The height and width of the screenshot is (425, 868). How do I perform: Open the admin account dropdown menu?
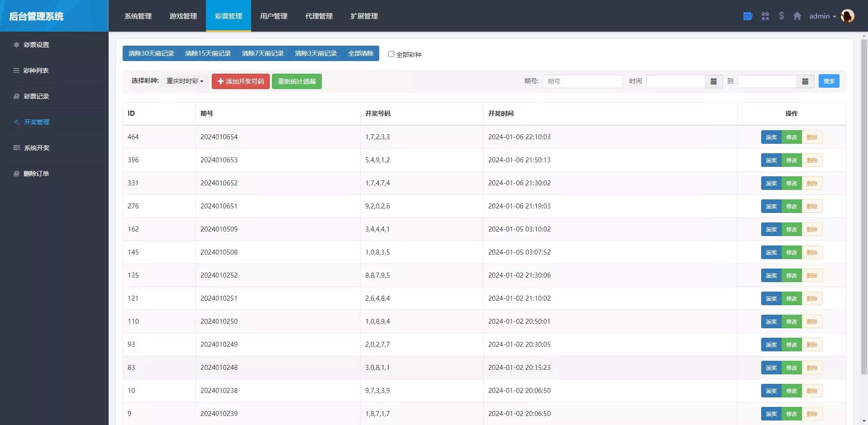pyautogui.click(x=822, y=16)
